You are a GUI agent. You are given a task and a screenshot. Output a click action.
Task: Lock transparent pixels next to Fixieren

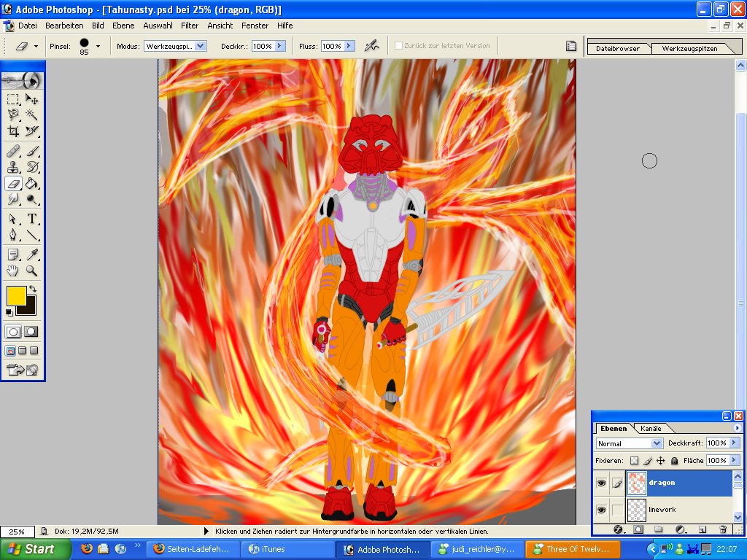click(x=634, y=461)
